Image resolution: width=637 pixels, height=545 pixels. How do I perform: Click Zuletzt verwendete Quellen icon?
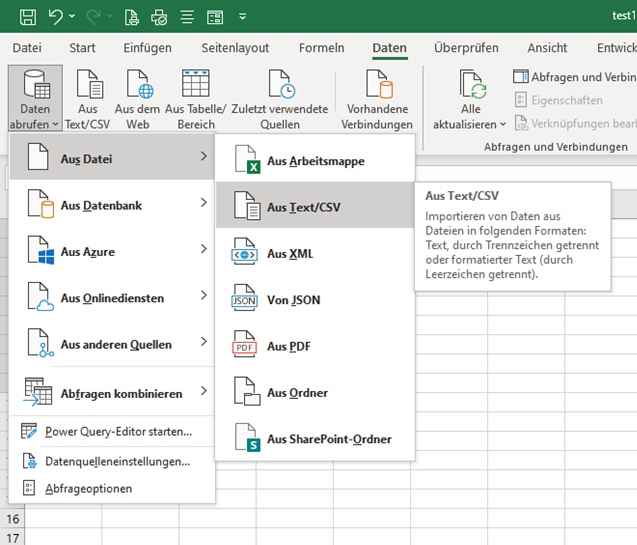(280, 99)
